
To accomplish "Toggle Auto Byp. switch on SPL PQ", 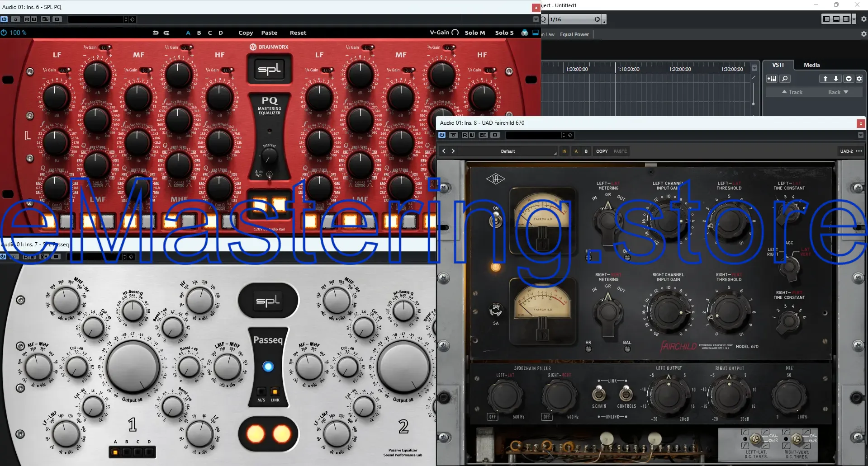I will point(270,174).
